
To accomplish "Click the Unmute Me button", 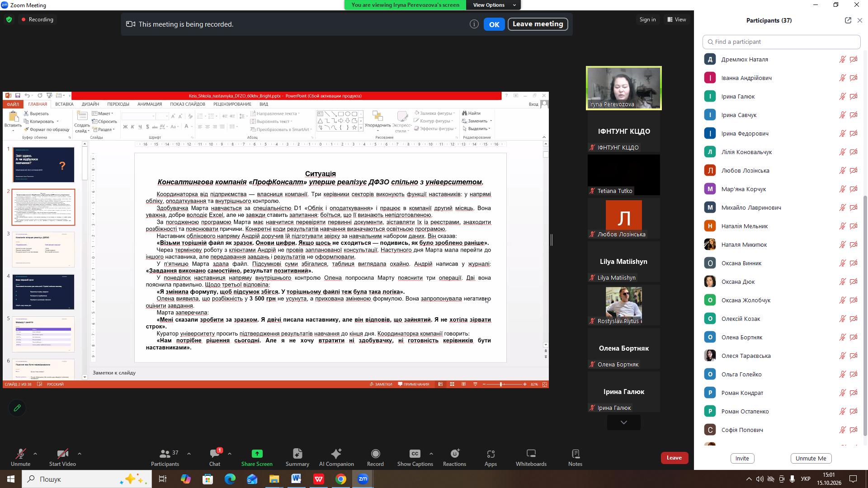I will point(811,458).
